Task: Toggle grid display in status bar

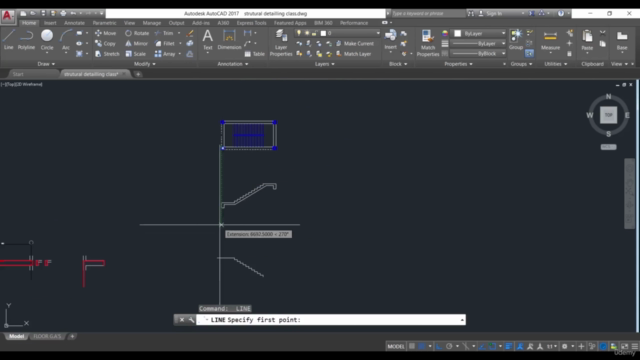Action: [x=412, y=346]
